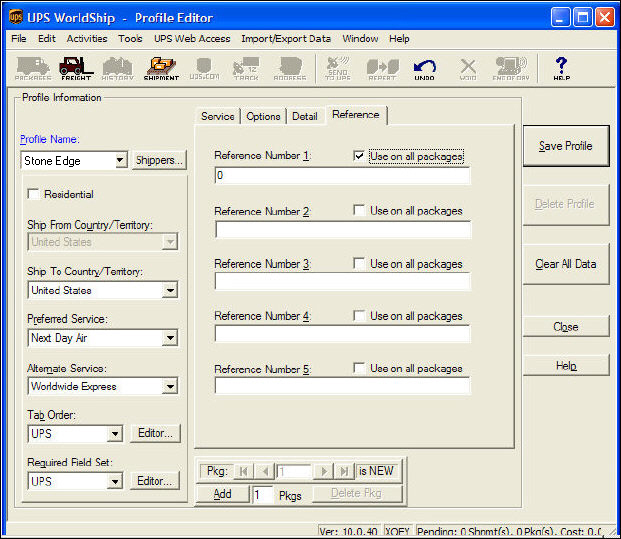Open Ship From Country/Territory dropdown
Viewport: 621px width, 539px height.
click(x=170, y=242)
